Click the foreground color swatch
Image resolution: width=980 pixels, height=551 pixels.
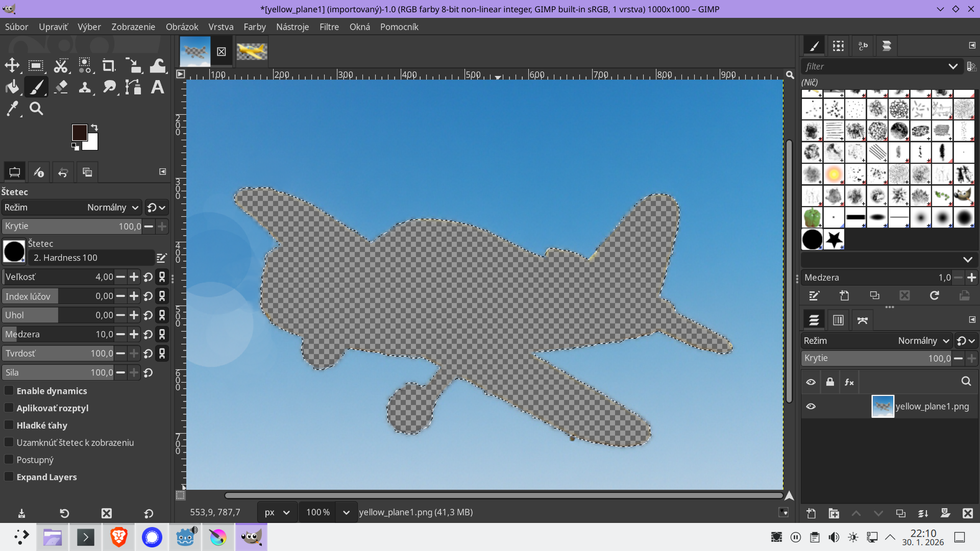(80, 132)
